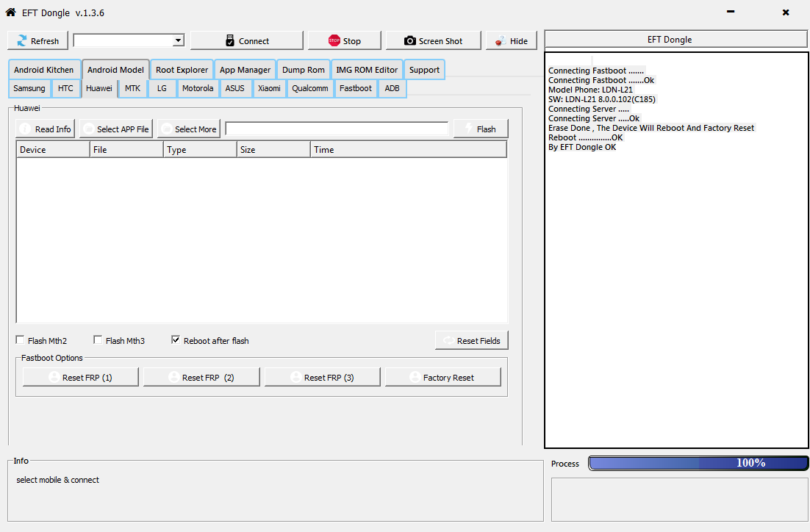Click the Reset Fields refresh icon
This screenshot has width=810, height=532.
coord(448,340)
